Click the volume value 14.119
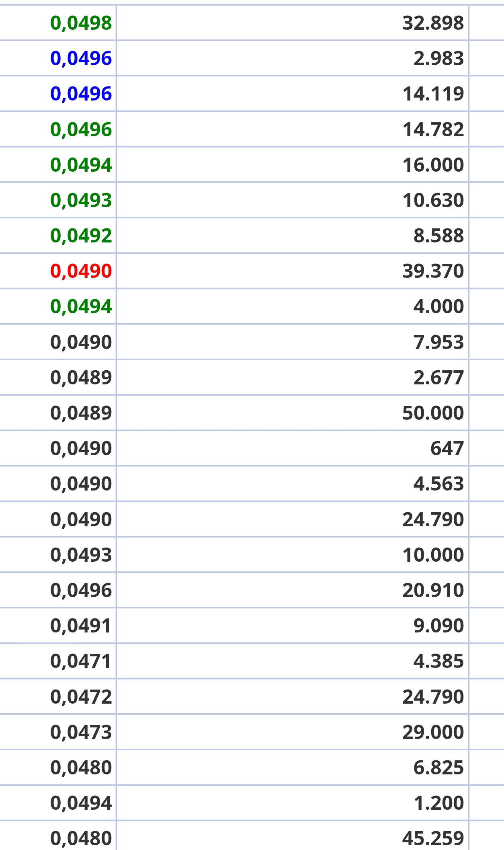Viewport: 504px width, 850px height. (x=433, y=94)
